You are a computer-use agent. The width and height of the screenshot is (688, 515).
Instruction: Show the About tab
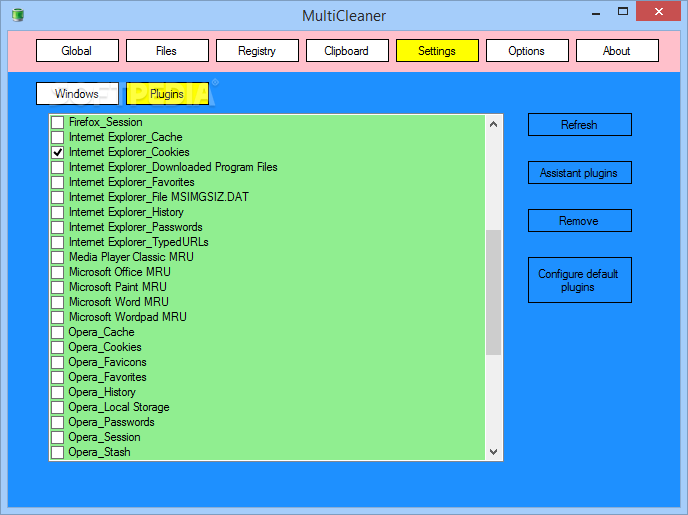[x=617, y=50]
